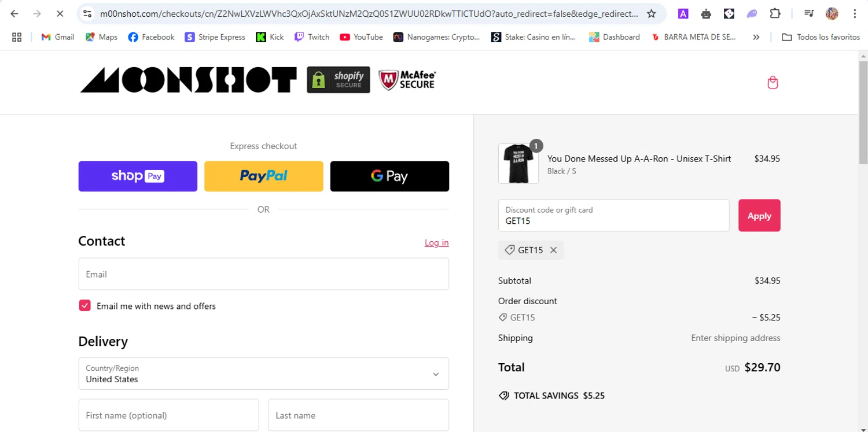Click the McAfee Secure badge
The image size is (868, 432).
tap(407, 80)
